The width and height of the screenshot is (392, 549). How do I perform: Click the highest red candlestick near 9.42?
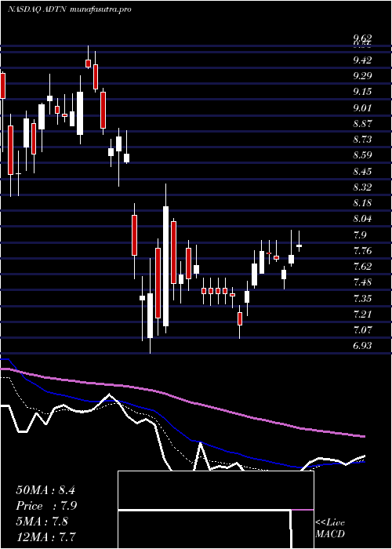88,64
